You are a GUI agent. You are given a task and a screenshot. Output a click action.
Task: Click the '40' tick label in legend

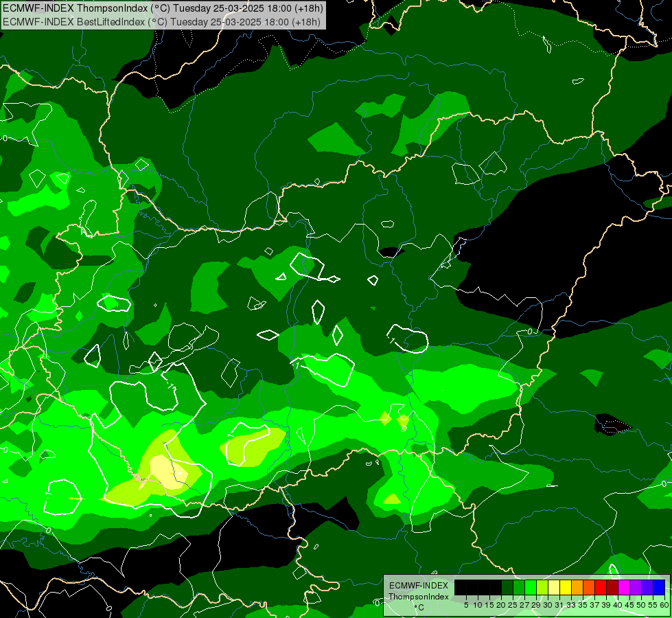(x=618, y=605)
